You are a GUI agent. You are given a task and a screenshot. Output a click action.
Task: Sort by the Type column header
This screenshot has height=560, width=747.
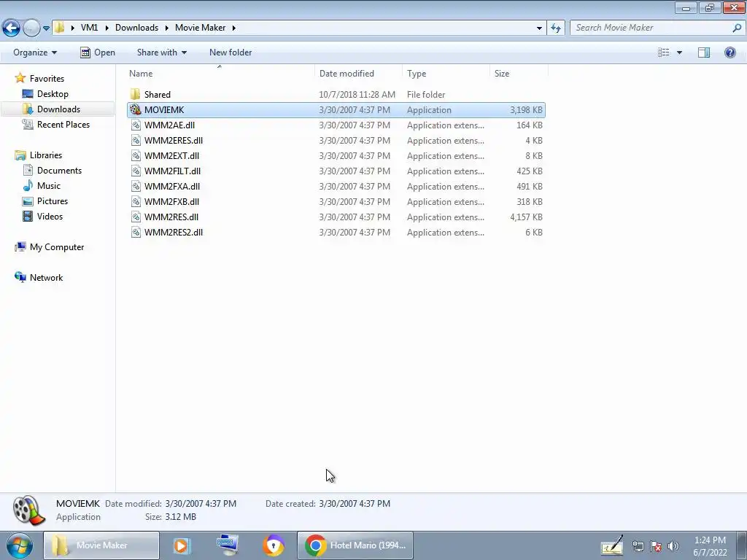[x=417, y=74]
